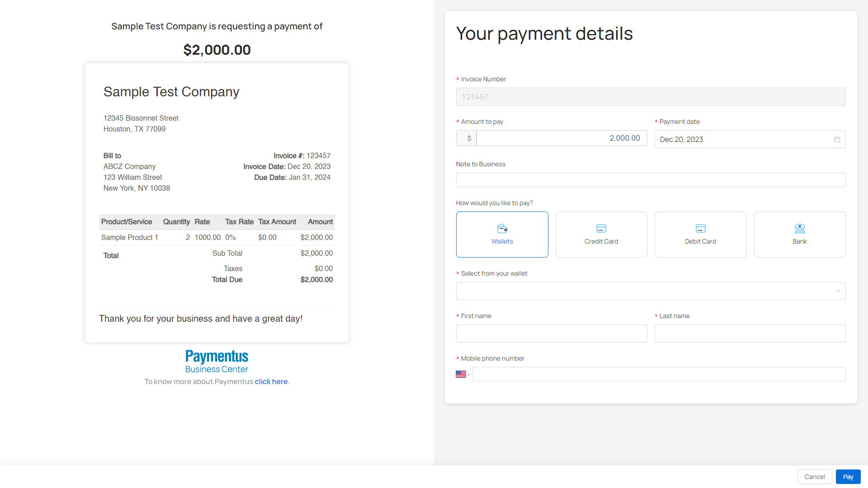Click into the First name field
The height and width of the screenshot is (488, 868).
pos(552,333)
